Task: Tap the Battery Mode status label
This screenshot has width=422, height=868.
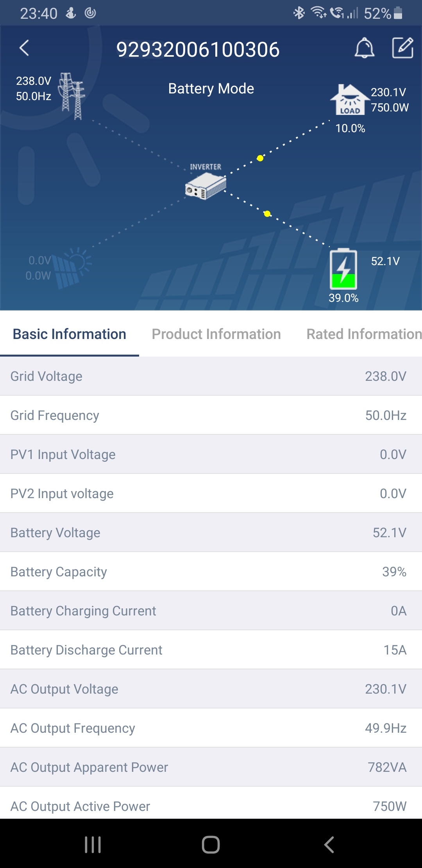Action: (211, 89)
